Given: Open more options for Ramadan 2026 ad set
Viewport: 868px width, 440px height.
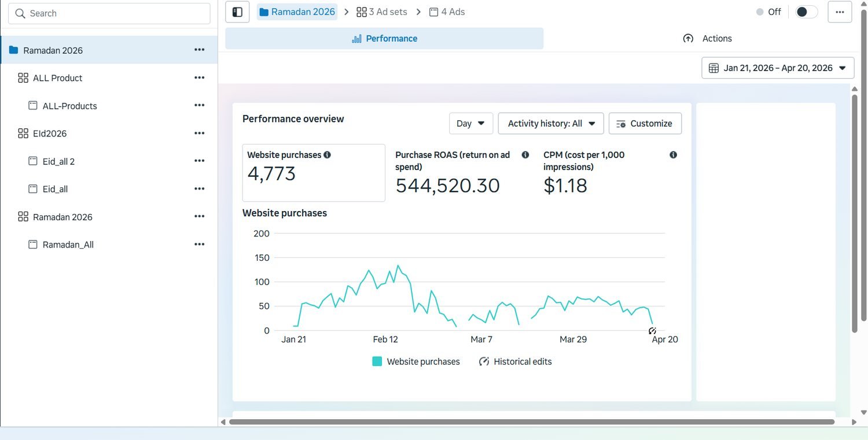Looking at the screenshot, I should 200,216.
